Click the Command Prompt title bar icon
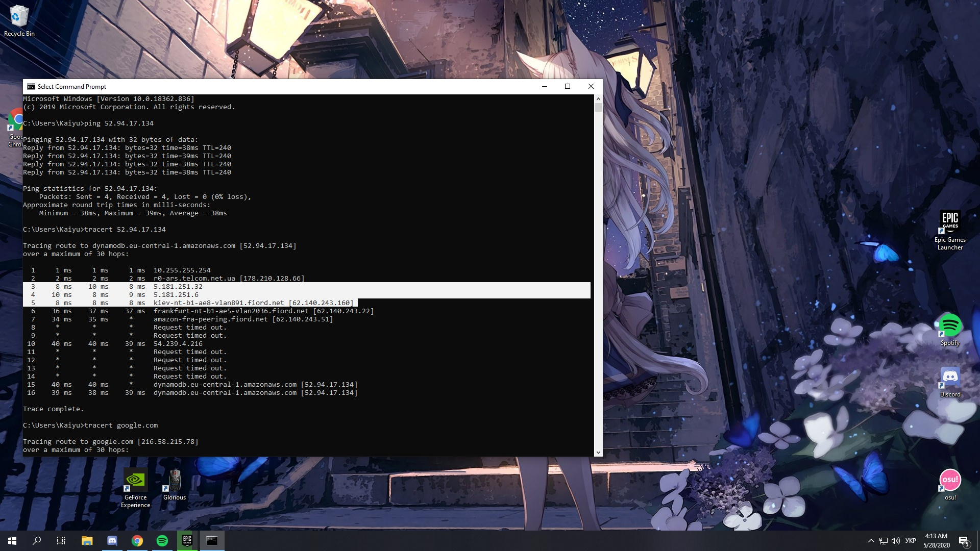980x551 pixels. (31, 87)
